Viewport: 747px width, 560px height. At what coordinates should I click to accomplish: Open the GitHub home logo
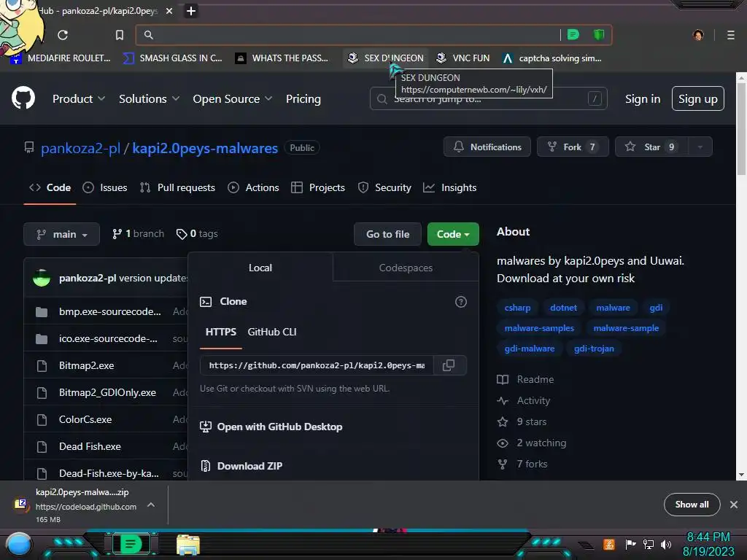[23, 98]
